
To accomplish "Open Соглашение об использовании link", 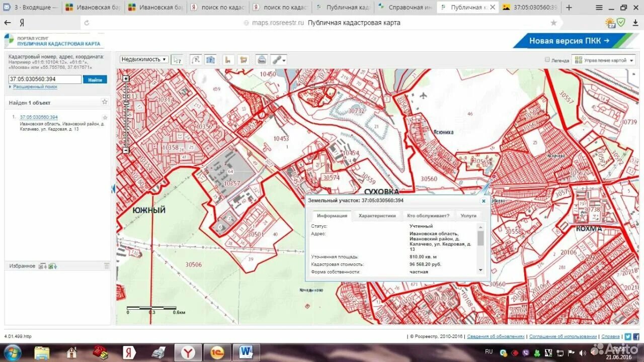I will coord(563,336).
